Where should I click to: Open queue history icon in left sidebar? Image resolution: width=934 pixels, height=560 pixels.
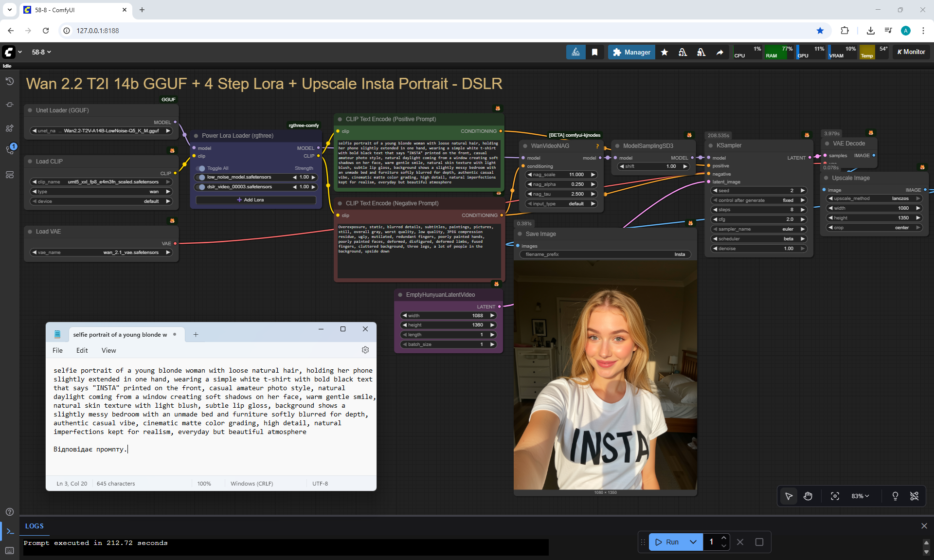click(x=9, y=81)
